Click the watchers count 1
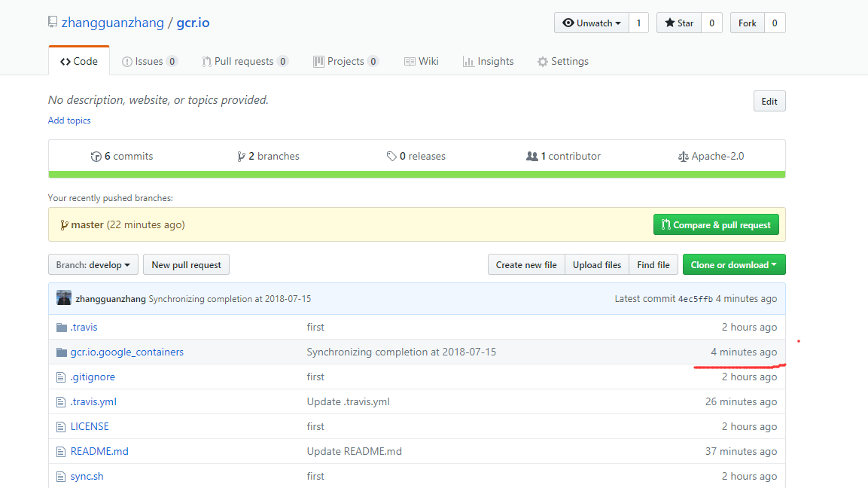868x488 pixels. [x=638, y=23]
